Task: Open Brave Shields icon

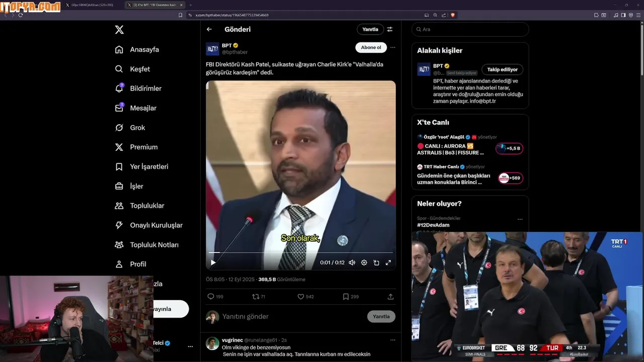Action: (453, 15)
